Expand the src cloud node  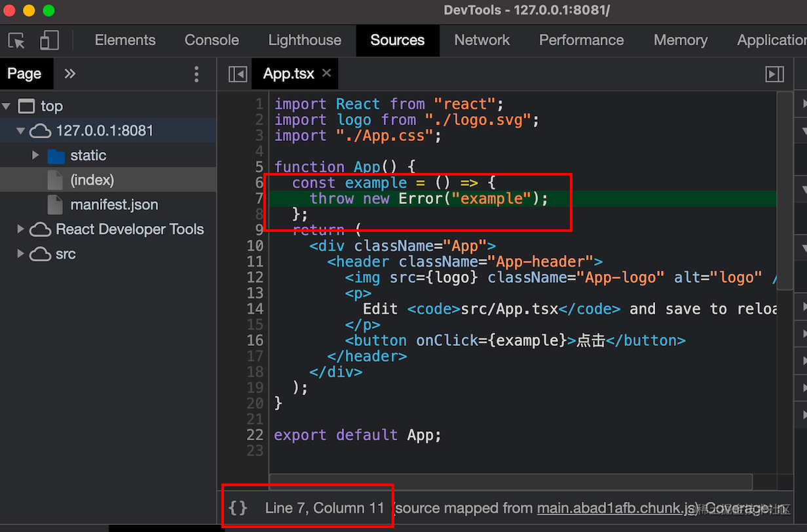pos(20,254)
